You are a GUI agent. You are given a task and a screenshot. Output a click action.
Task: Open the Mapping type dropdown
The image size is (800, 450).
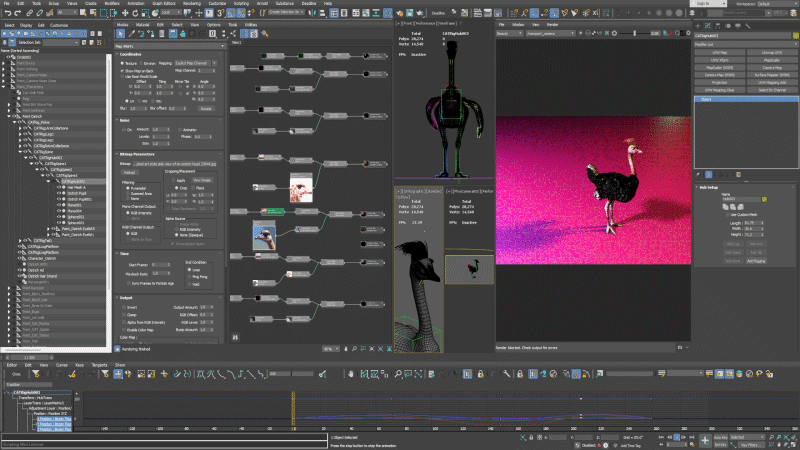(194, 65)
